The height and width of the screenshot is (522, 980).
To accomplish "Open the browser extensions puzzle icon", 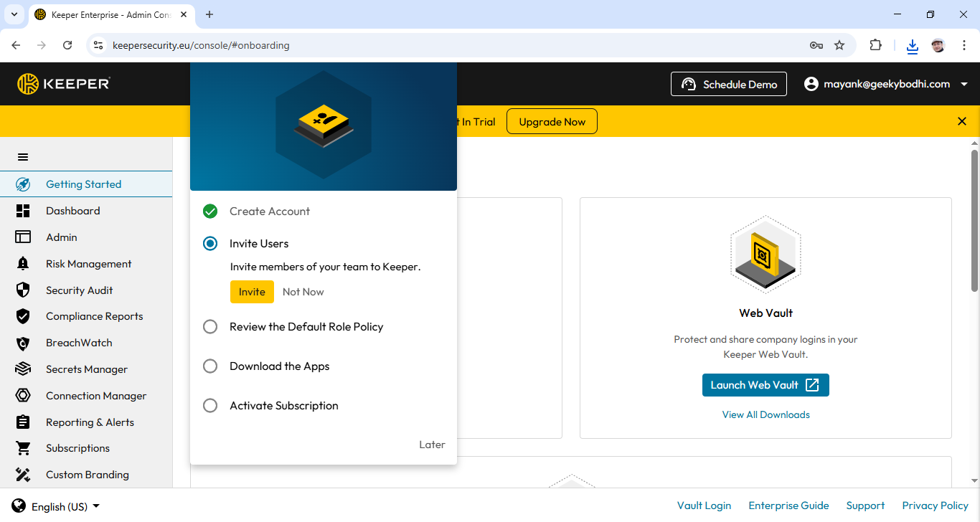I will (875, 45).
